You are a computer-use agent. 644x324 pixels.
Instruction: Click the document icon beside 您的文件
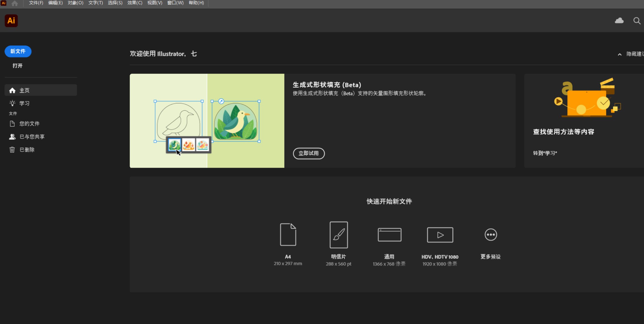(12, 124)
